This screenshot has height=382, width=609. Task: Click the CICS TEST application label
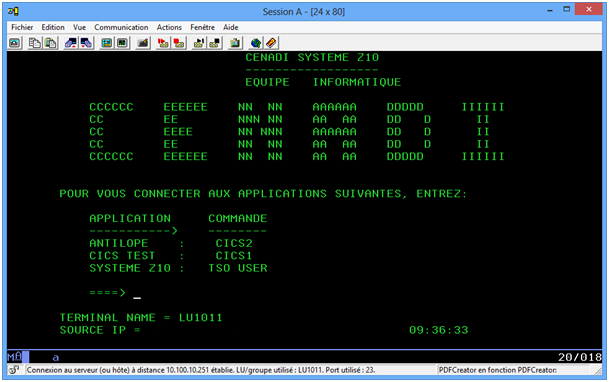click(122, 256)
